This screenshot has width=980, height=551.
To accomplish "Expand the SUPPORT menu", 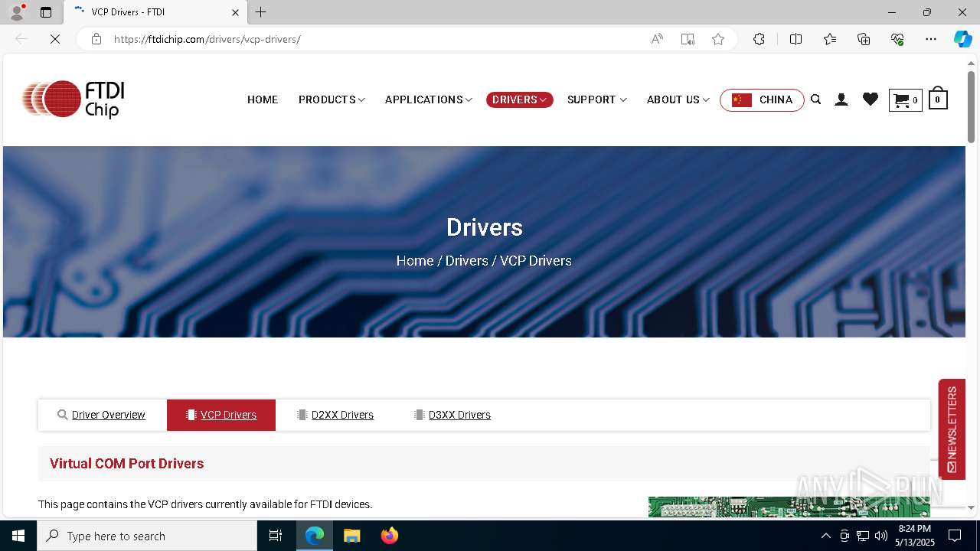I will point(596,99).
